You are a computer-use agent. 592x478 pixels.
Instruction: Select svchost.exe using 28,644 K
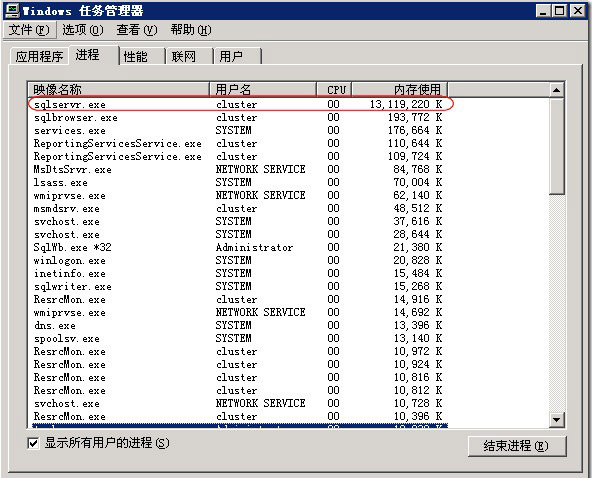coord(238,234)
